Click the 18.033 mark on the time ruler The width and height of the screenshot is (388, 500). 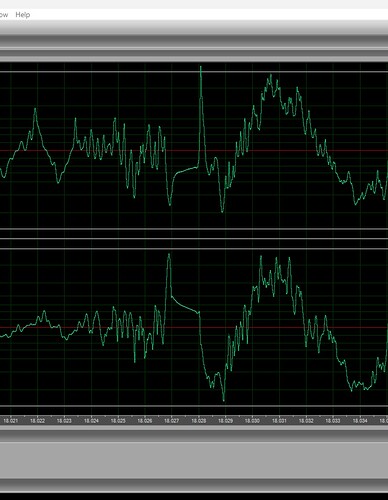tap(333, 421)
